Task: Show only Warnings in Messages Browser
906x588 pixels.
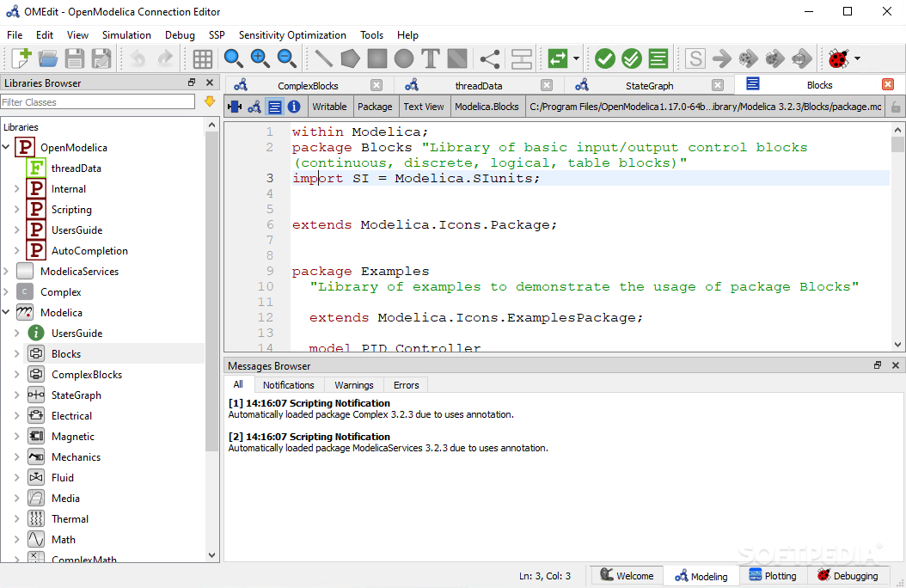Action: 353,384
